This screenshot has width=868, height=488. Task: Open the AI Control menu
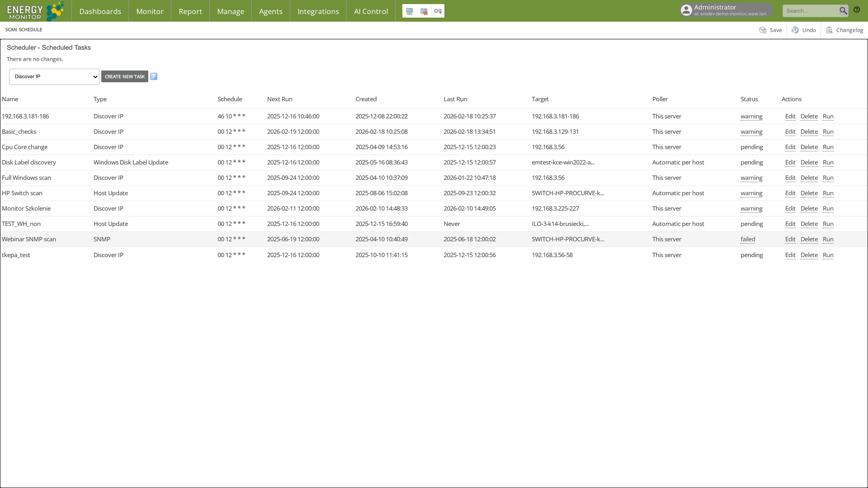371,11
